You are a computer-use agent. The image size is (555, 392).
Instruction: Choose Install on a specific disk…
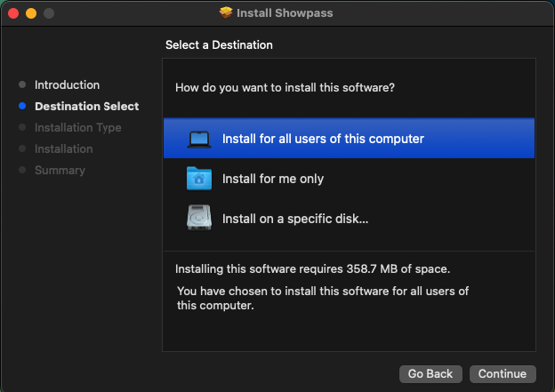click(x=349, y=219)
